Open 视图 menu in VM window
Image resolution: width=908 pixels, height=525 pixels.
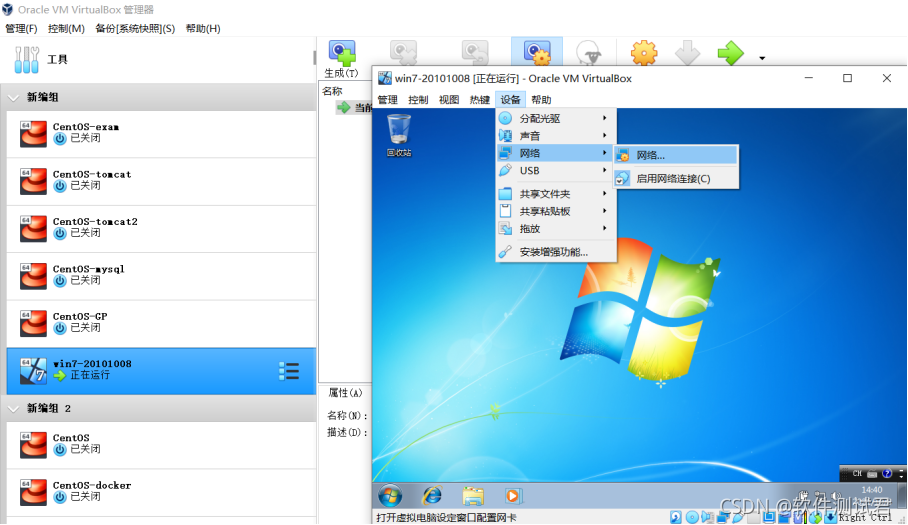click(449, 100)
